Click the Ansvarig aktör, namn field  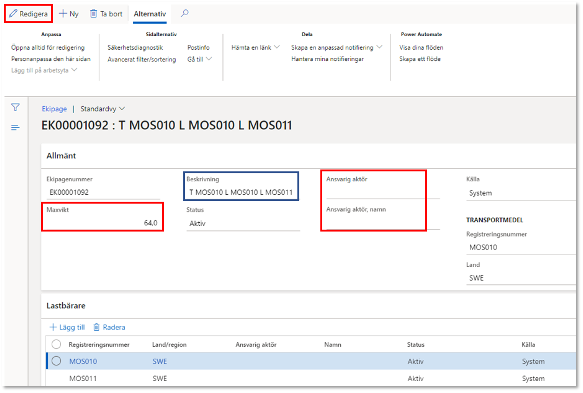pyautogui.click(x=383, y=223)
